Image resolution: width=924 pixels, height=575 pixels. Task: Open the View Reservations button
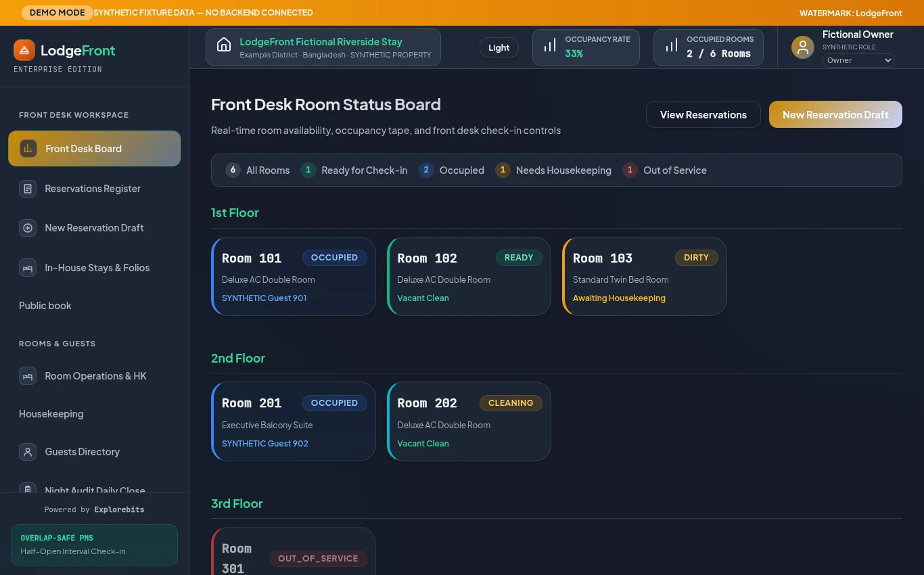tap(703, 114)
